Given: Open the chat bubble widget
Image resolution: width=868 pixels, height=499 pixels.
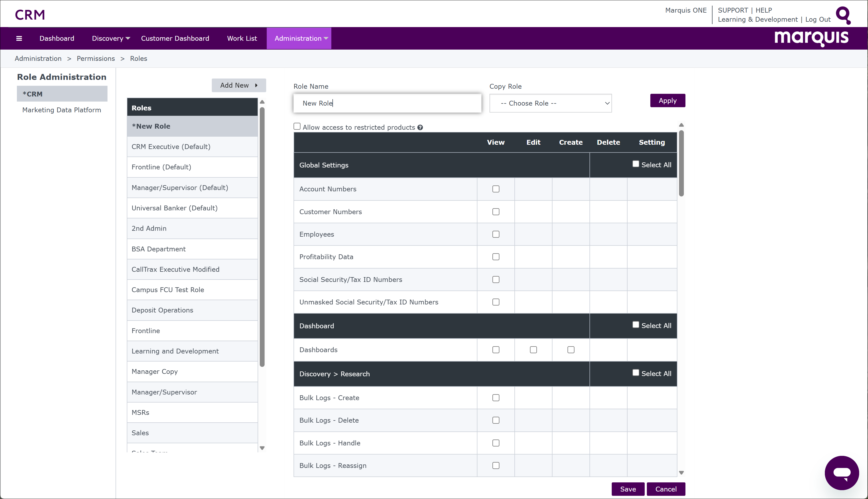Looking at the screenshot, I should coord(842,473).
